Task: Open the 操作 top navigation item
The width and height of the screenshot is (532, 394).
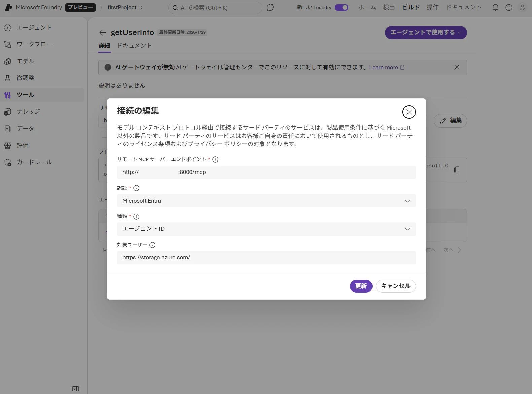Action: click(433, 7)
